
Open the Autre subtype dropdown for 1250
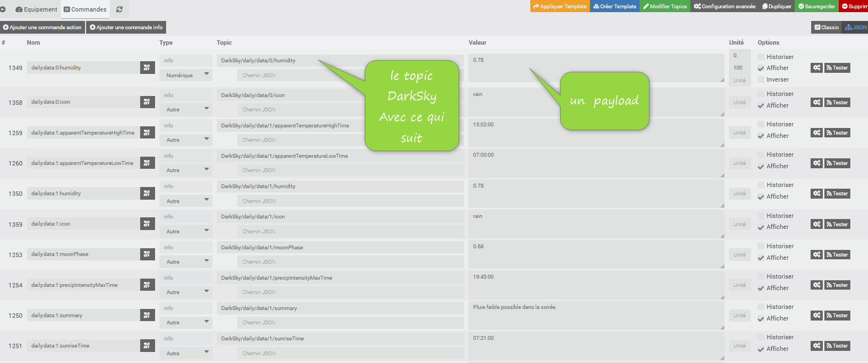(x=186, y=323)
